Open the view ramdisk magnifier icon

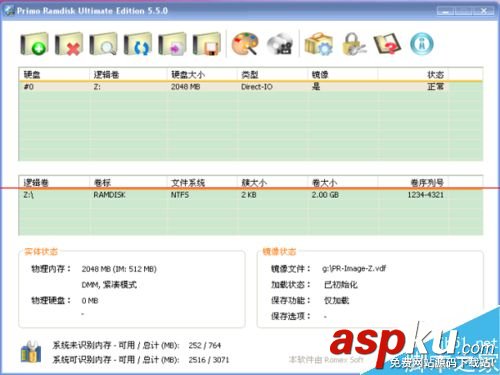pos(103,44)
